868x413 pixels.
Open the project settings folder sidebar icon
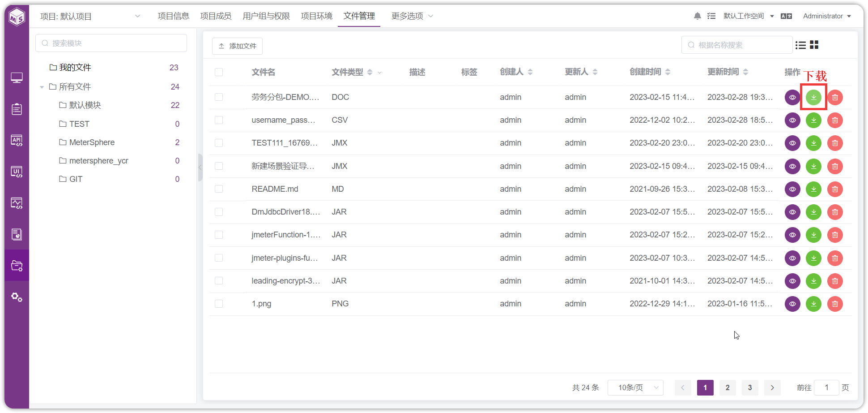pyautogui.click(x=17, y=266)
